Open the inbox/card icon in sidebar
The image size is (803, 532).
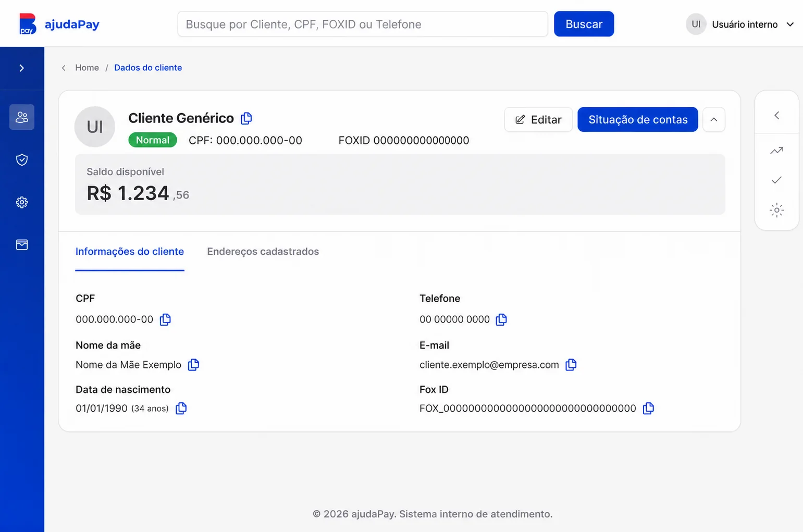pyautogui.click(x=22, y=244)
